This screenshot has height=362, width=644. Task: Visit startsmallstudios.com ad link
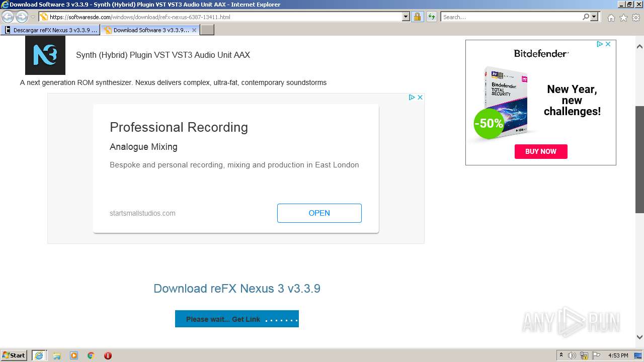click(x=142, y=213)
